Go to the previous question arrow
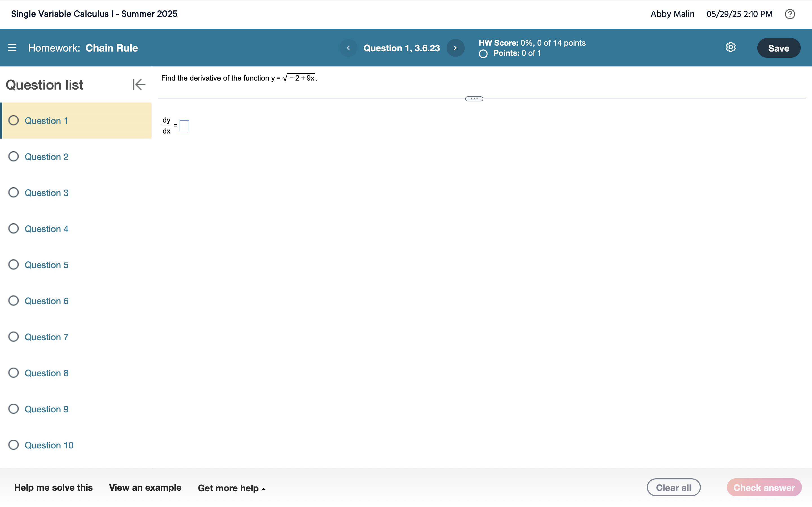Viewport: 812px width, 507px height. pos(348,48)
